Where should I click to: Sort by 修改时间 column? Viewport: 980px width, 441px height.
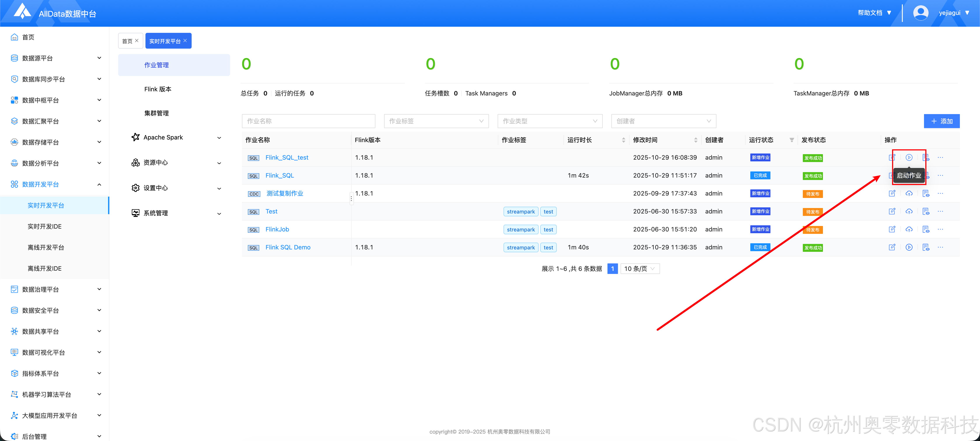695,140
